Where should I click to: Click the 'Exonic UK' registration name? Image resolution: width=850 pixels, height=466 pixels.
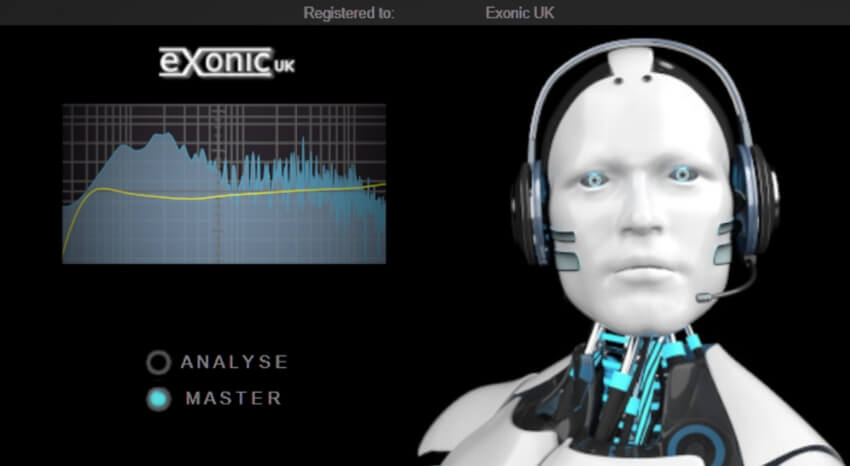point(520,13)
